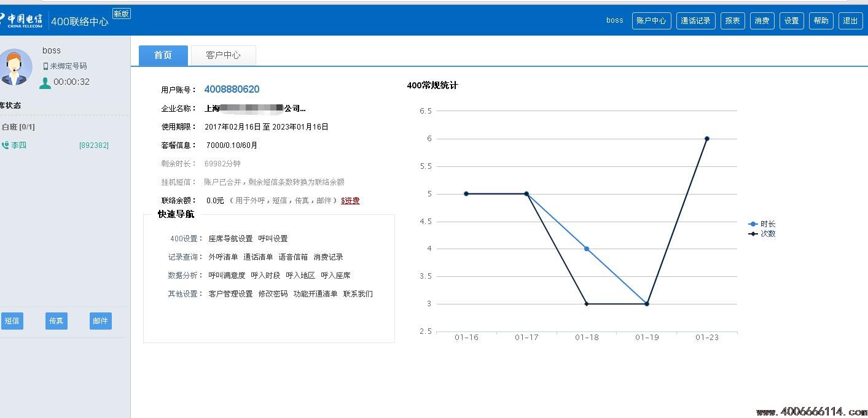Click the green person timer icon

click(x=45, y=83)
